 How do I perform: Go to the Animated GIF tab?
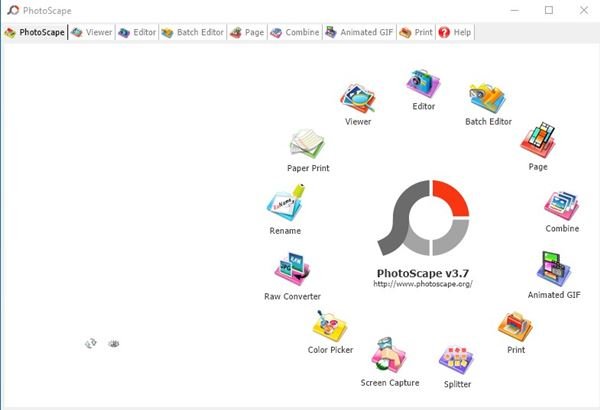point(360,32)
